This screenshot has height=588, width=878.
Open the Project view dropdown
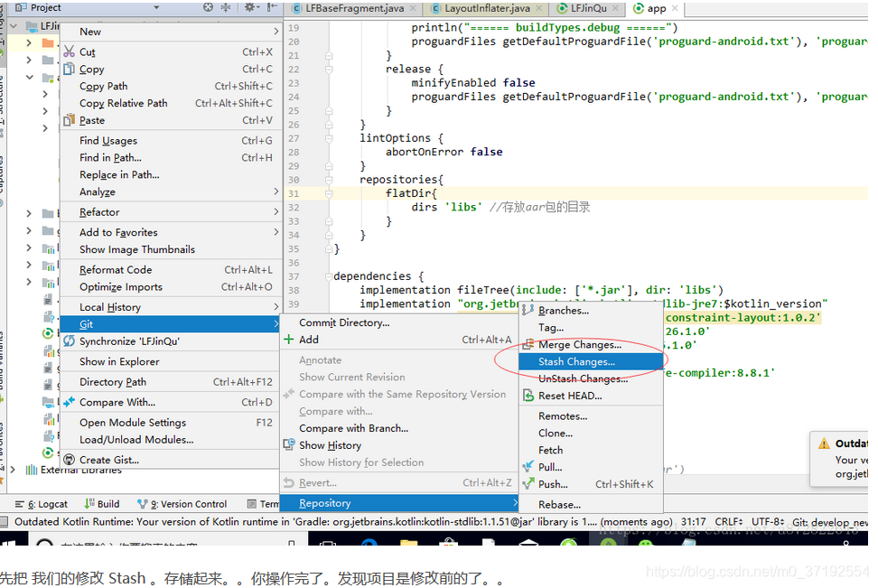click(x=156, y=7)
